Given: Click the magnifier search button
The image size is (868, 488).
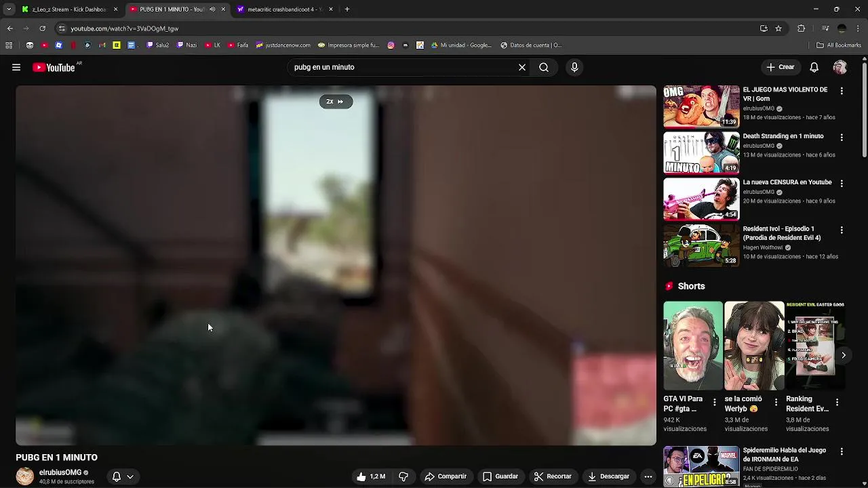Looking at the screenshot, I should tap(544, 67).
